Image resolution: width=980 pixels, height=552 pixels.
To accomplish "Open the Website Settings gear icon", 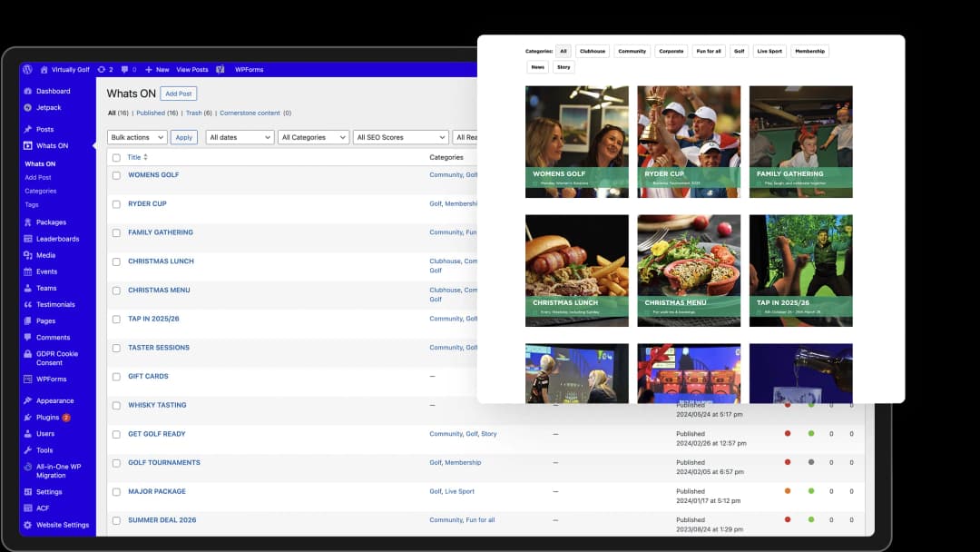I will coord(27,525).
